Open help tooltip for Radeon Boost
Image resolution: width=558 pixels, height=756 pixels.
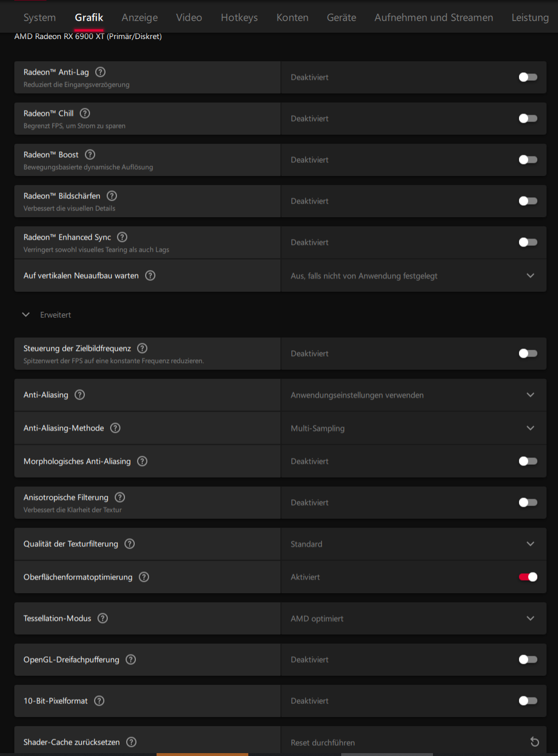(x=90, y=155)
